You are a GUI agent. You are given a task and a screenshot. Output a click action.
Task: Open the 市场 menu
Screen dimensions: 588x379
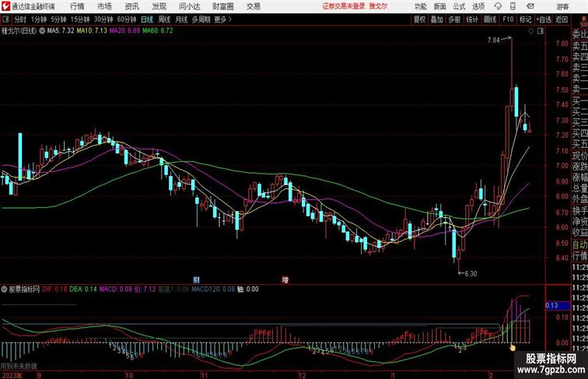[104, 6]
